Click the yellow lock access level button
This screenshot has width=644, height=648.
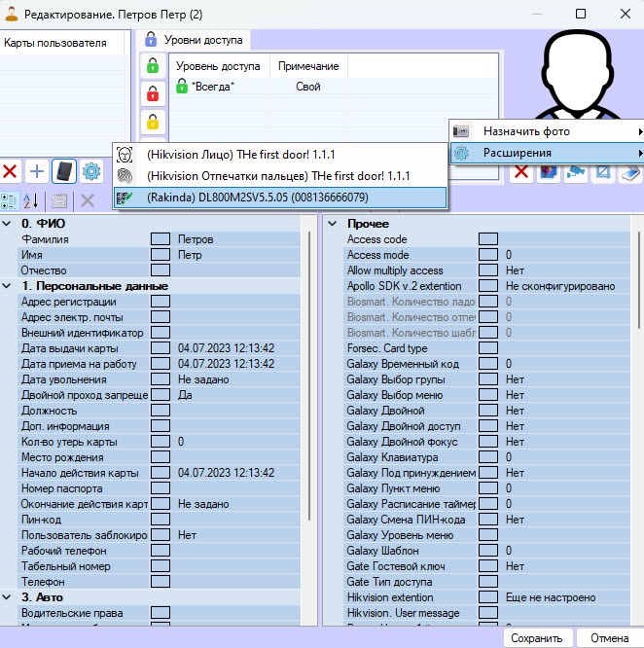click(152, 123)
